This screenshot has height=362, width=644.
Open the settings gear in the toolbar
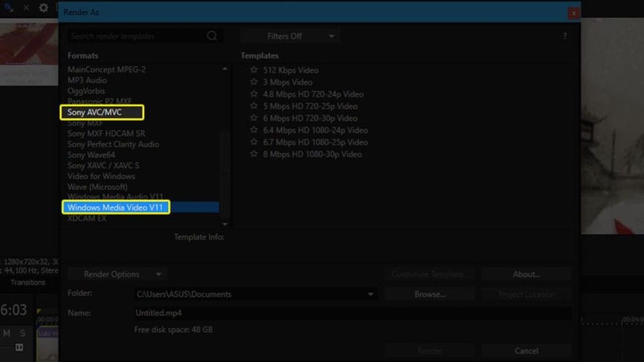(43, 8)
